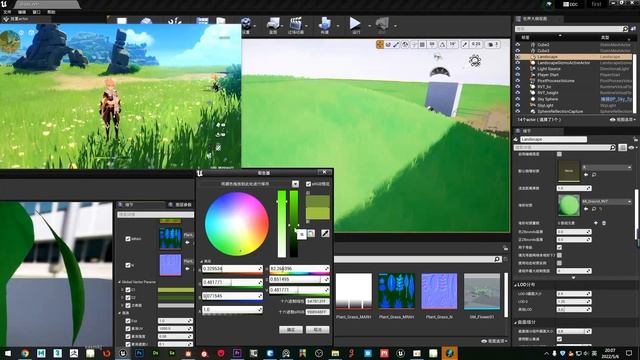Toggle the N texture parameter checkbox
The width and height of the screenshot is (640, 360).
pyautogui.click(x=128, y=265)
